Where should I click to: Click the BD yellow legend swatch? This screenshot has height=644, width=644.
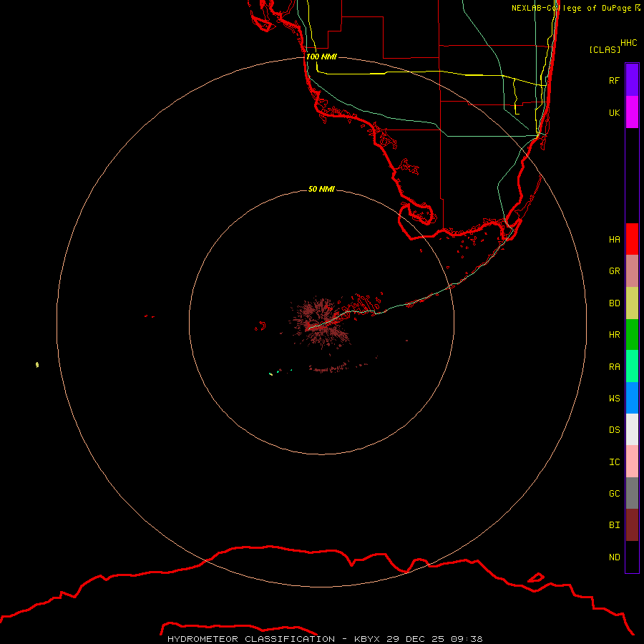click(x=632, y=303)
